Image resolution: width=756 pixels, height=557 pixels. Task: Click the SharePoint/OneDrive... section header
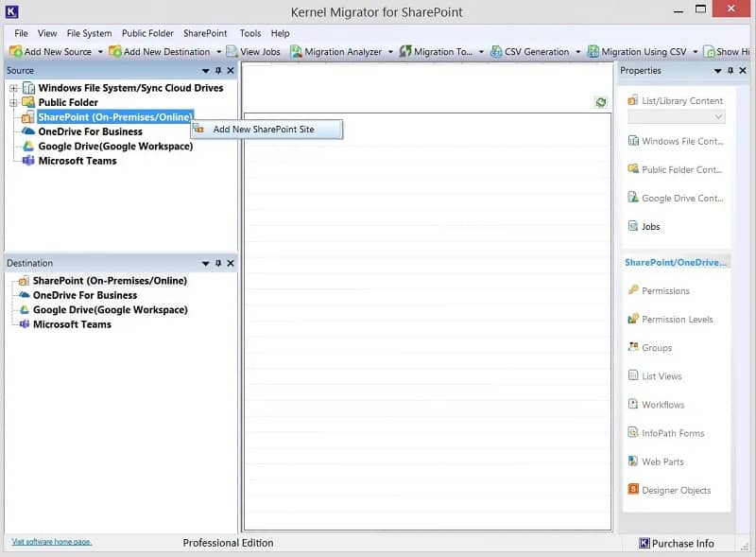pos(675,262)
